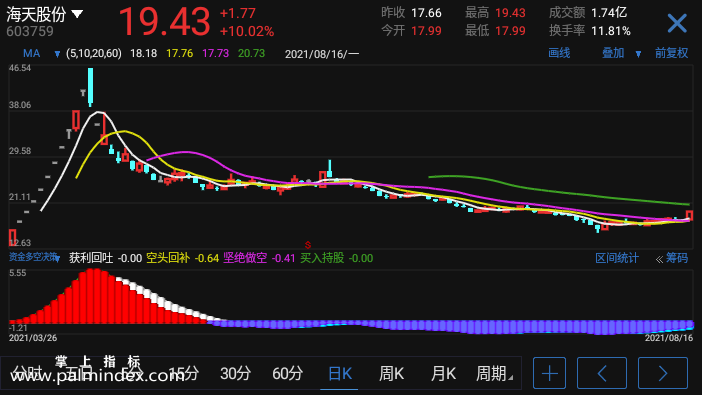Select 叠加 overlay option
The height and width of the screenshot is (395, 702).
(x=613, y=53)
